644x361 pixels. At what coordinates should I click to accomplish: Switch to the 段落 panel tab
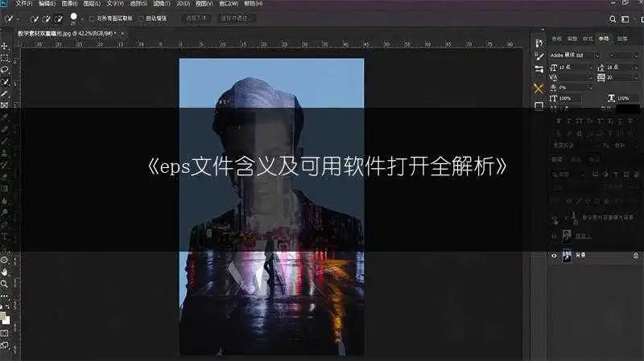pos(622,39)
